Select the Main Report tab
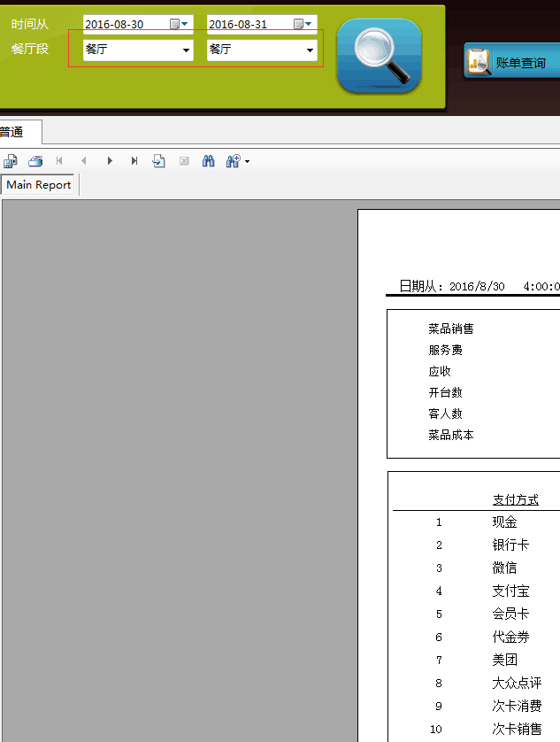Screen dimensions: 560x742 tap(39, 184)
